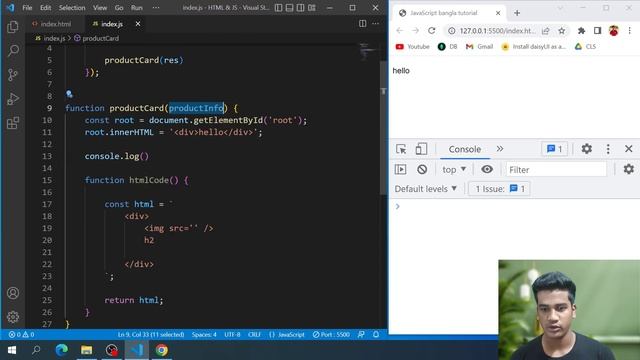
Task: Click the Port : 5500 live server status
Action: tap(331, 334)
